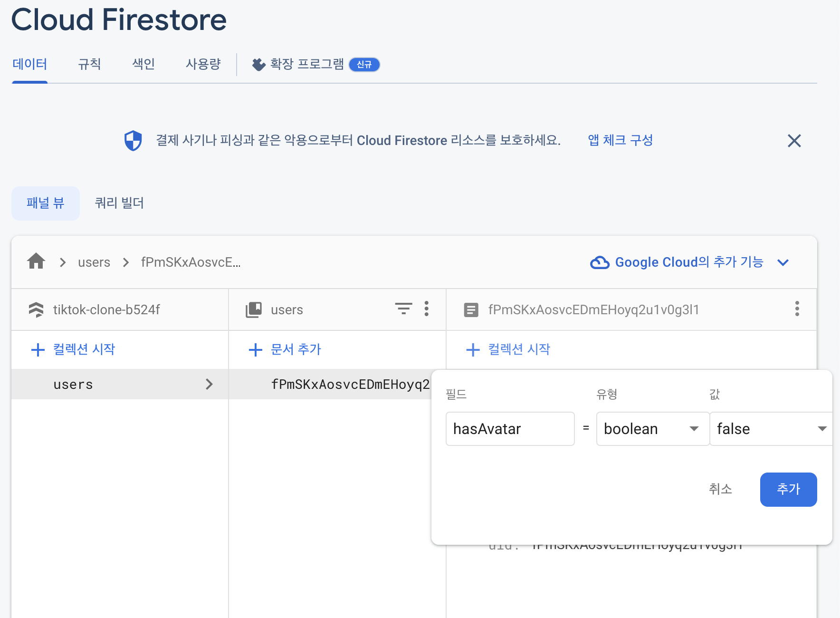Click the 신규 badge
Screen dimensions: 840x618
[x=364, y=64]
